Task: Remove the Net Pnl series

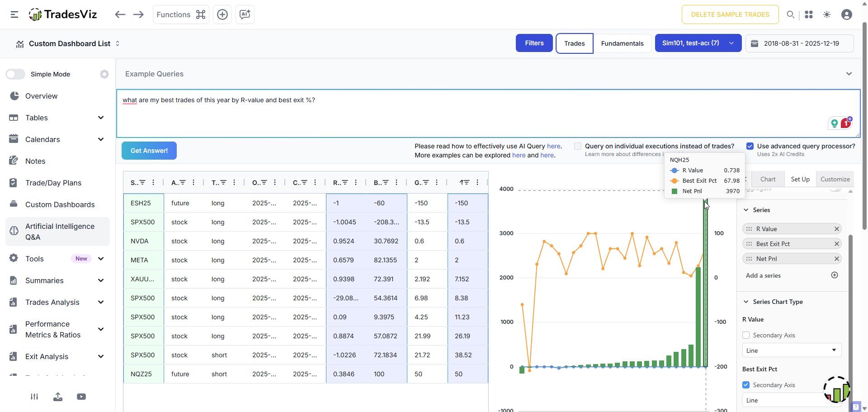Action: coord(837,259)
